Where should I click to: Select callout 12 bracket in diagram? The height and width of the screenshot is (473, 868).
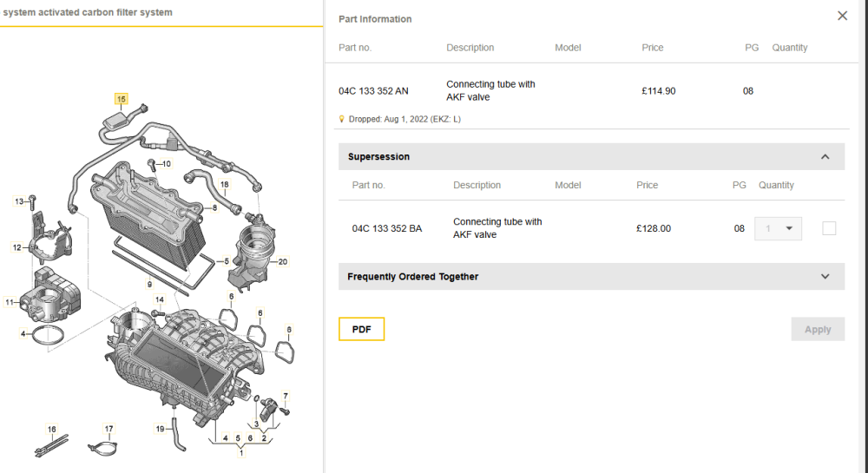click(17, 247)
